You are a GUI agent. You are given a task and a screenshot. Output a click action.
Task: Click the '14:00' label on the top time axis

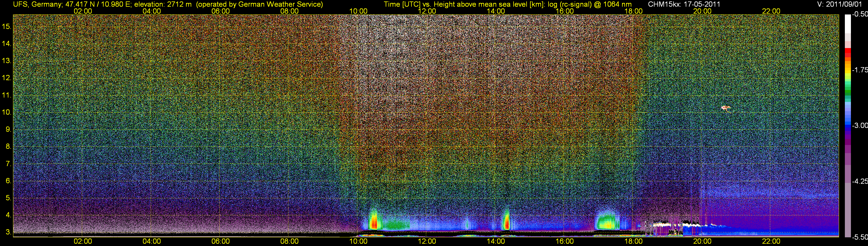click(496, 11)
